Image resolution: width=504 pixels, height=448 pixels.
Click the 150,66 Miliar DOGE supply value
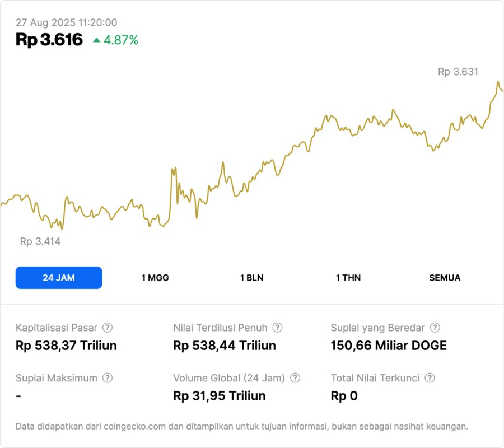389,346
